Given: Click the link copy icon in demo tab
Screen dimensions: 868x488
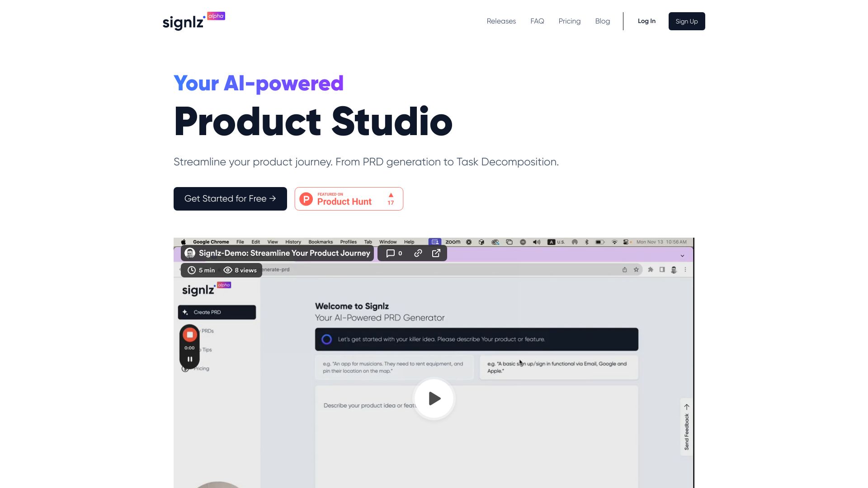Looking at the screenshot, I should click(418, 253).
